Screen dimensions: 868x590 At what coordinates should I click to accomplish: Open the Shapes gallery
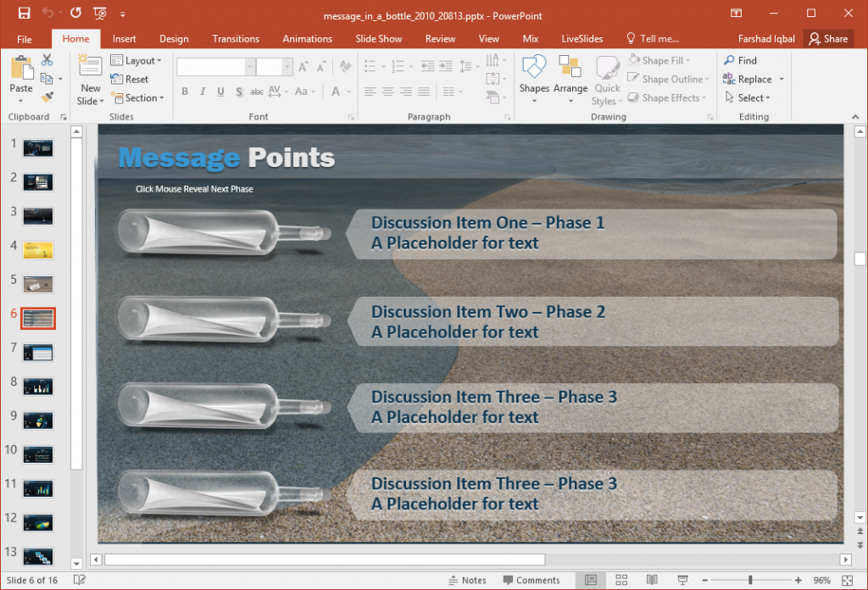(534, 79)
